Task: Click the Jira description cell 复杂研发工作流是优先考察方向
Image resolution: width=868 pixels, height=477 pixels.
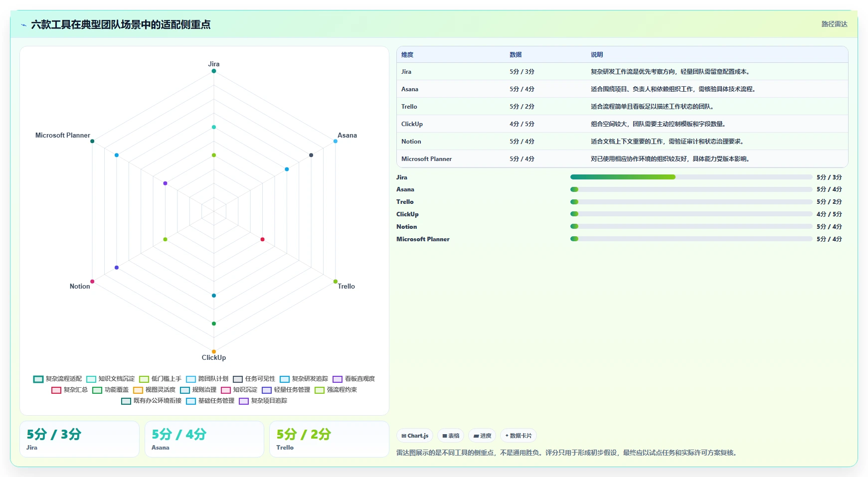Action: click(671, 72)
